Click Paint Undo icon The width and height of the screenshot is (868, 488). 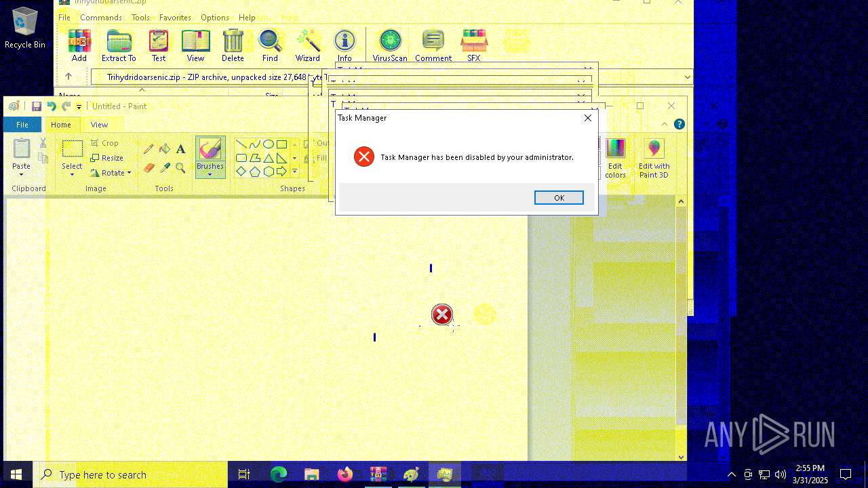point(52,106)
